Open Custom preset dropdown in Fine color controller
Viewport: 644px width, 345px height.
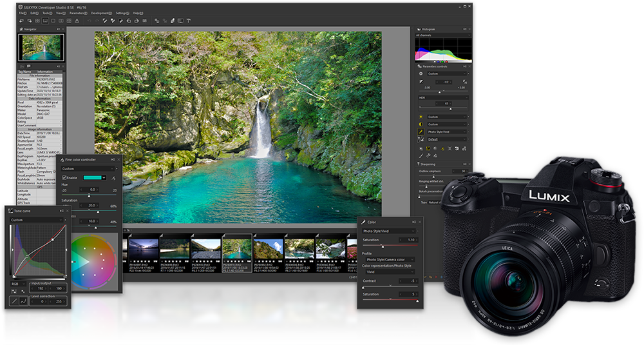point(88,168)
